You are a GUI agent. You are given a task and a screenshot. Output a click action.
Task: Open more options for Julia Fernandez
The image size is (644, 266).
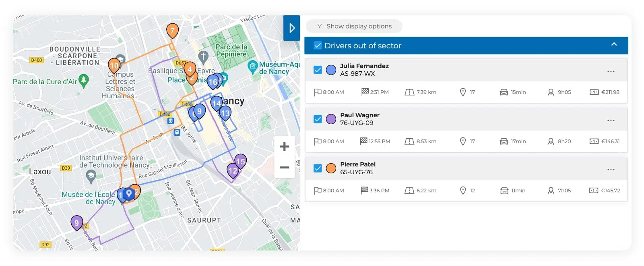[x=611, y=71]
